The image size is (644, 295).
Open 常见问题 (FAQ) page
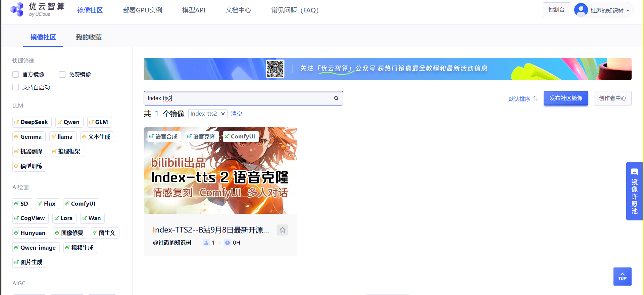[295, 10]
